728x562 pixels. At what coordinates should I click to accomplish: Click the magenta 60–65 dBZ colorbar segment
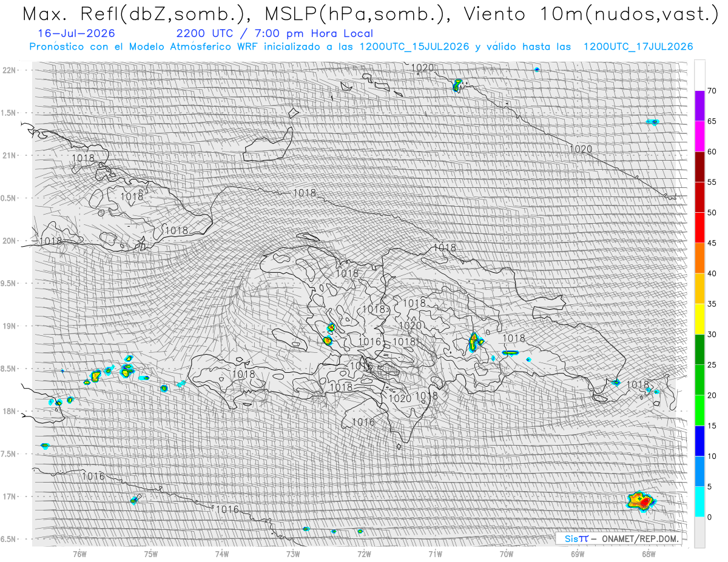pos(699,136)
